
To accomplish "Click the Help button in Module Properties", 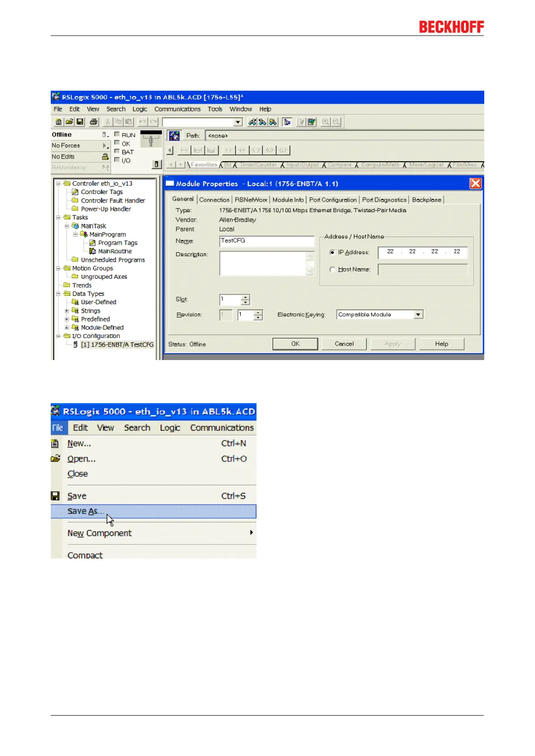I will click(442, 344).
